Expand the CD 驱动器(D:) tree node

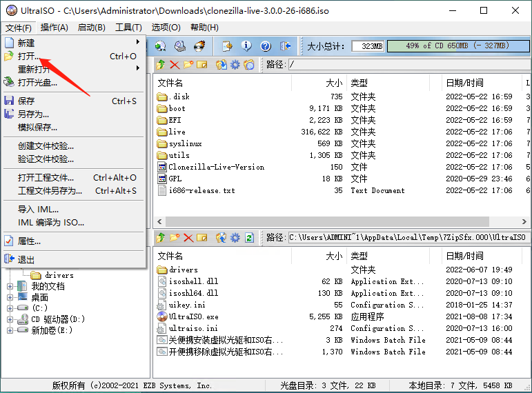10,319
